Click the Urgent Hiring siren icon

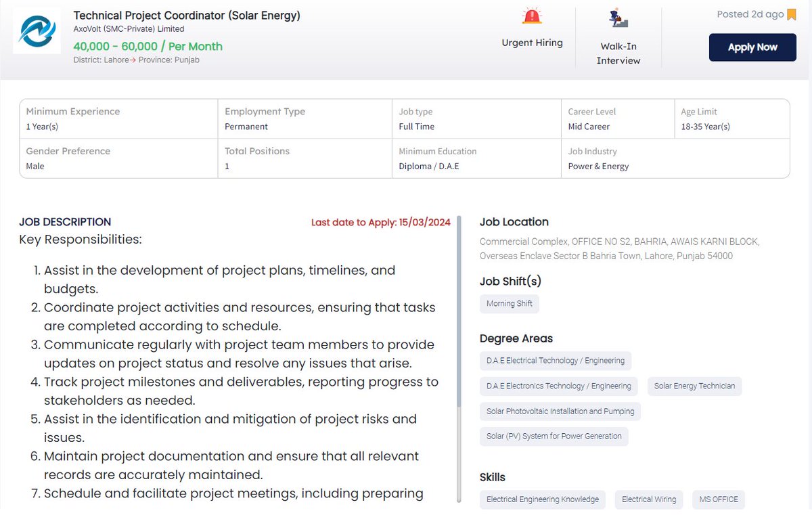532,17
